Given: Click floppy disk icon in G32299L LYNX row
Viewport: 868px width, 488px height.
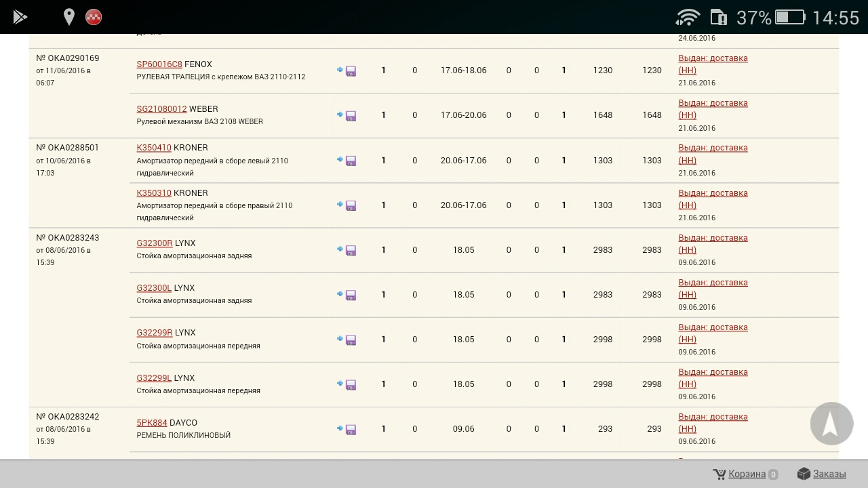Looking at the screenshot, I should tap(351, 385).
